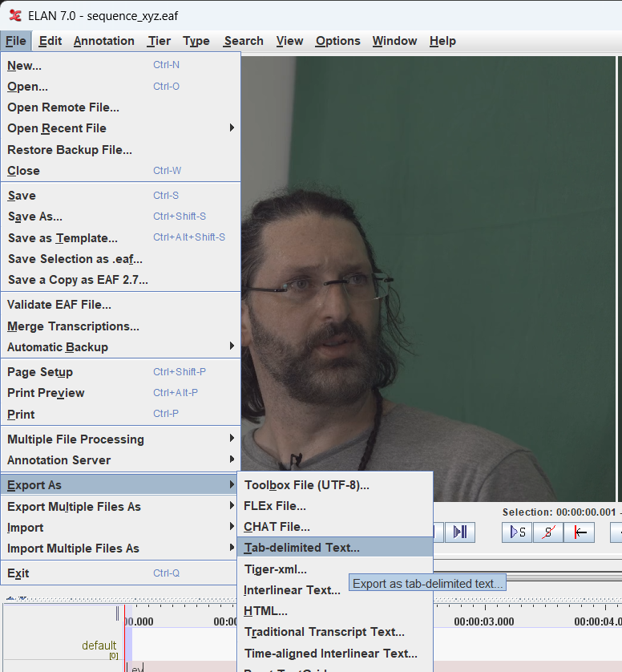Choose Tiger-xml... export option
This screenshot has height=672, width=622.
click(x=335, y=569)
